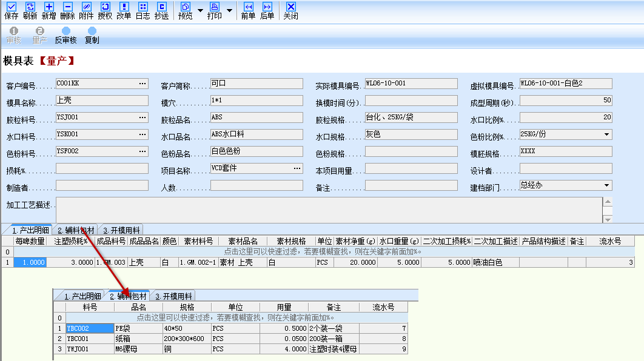Click the 喷油白色 cell
Screen dimensions: 644x361
click(495, 262)
